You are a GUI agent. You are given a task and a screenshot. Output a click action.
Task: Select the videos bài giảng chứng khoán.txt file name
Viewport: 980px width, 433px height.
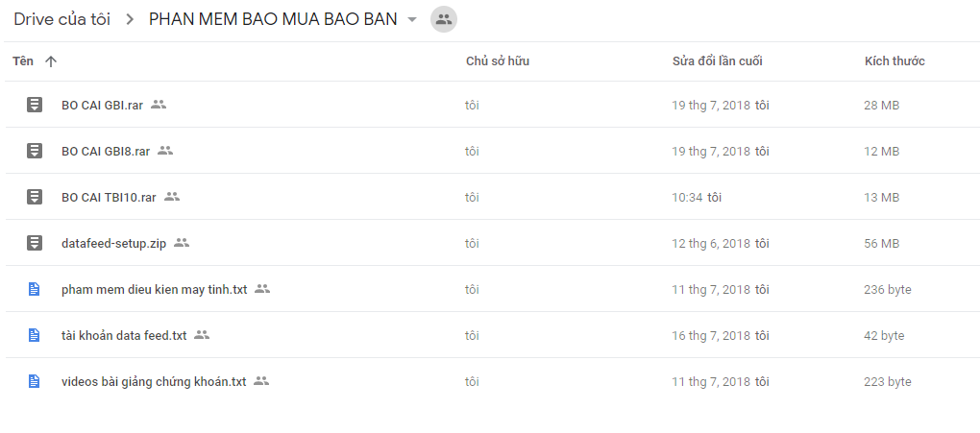[154, 381]
